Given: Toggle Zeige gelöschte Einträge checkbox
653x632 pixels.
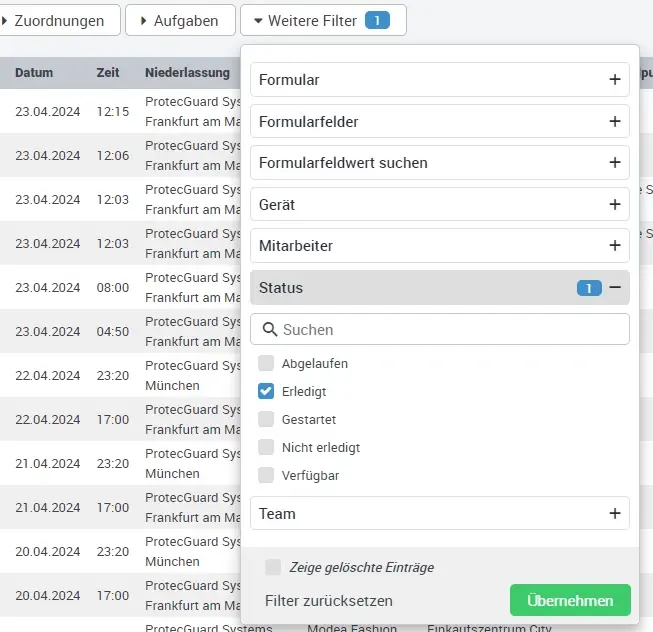Looking at the screenshot, I should tap(273, 567).
